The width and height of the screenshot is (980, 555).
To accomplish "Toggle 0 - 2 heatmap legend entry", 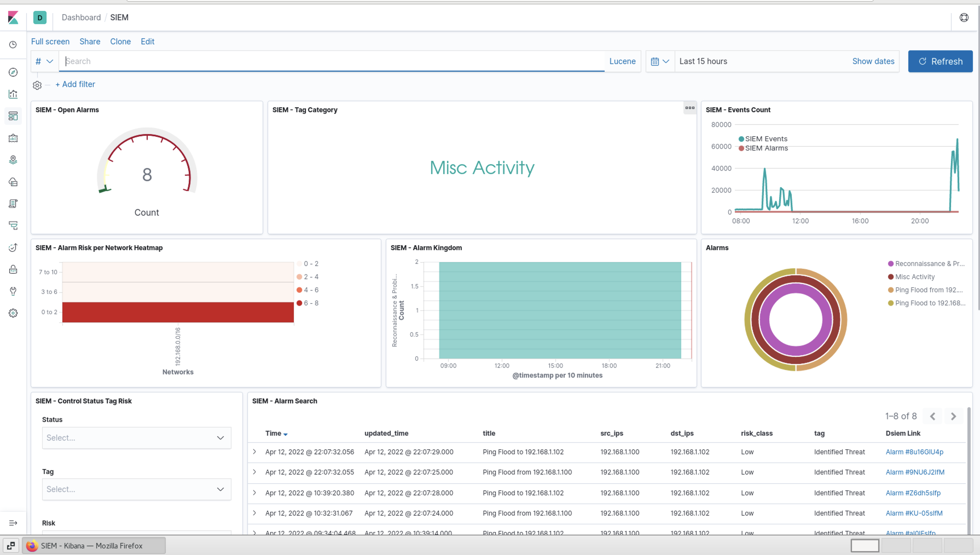I will [x=308, y=264].
